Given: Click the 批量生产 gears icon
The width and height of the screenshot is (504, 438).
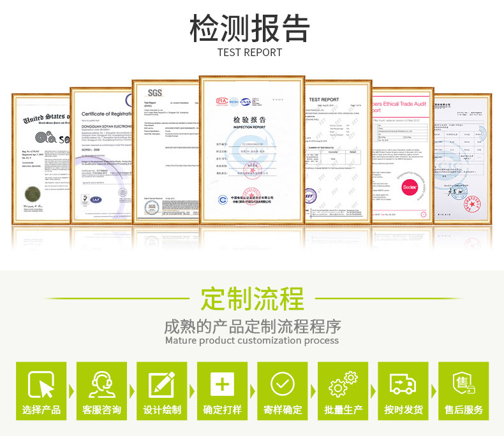Looking at the screenshot, I should click(x=343, y=384).
